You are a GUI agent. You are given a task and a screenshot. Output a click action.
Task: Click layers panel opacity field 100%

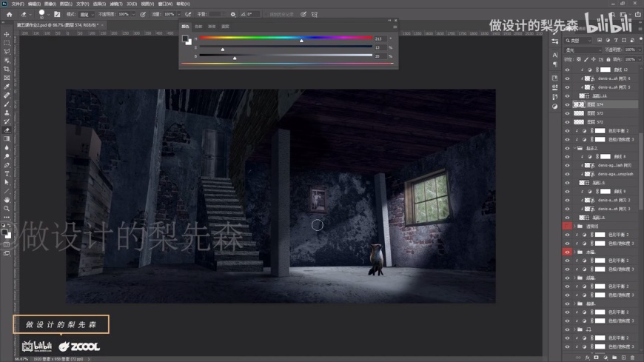point(630,50)
